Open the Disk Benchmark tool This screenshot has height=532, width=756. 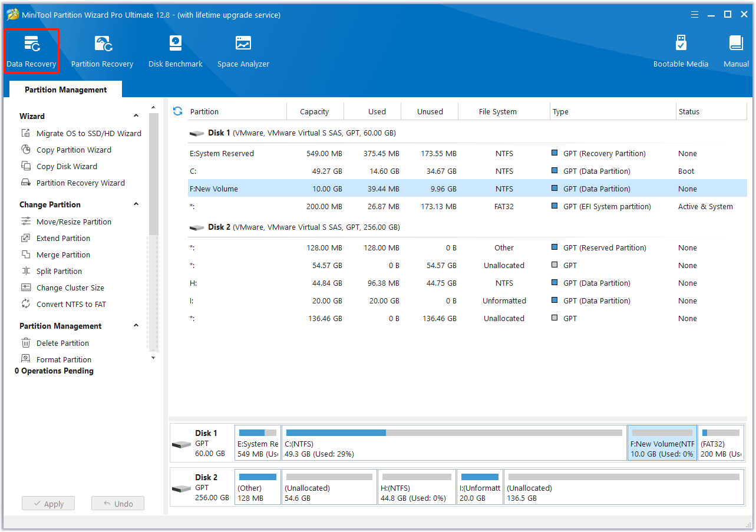[175, 50]
